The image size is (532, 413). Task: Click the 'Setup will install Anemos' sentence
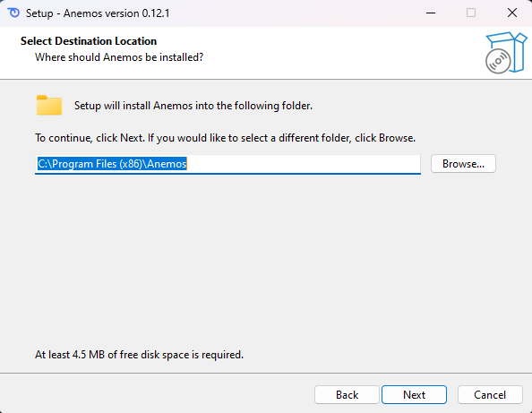tap(193, 106)
